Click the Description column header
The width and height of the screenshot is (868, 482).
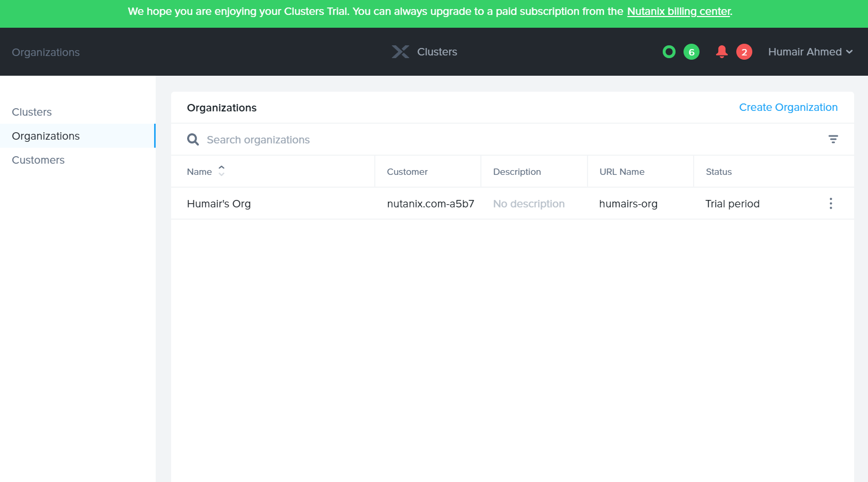click(517, 172)
